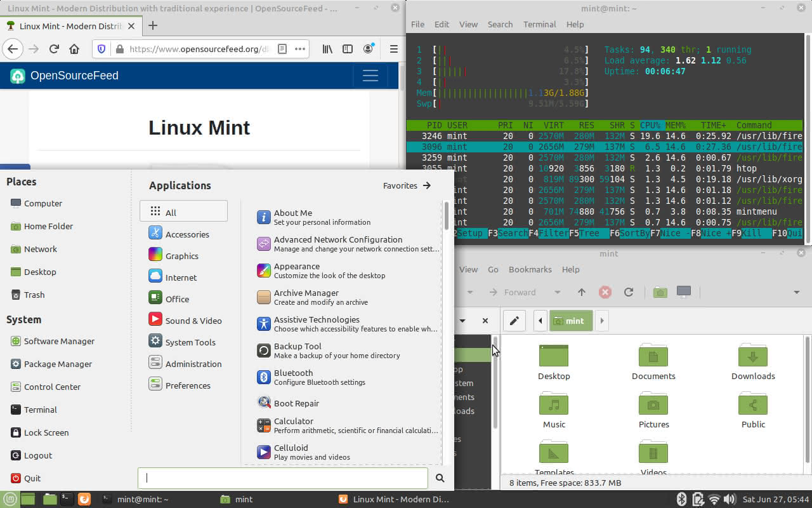Open Firefox library icon

[327, 49]
